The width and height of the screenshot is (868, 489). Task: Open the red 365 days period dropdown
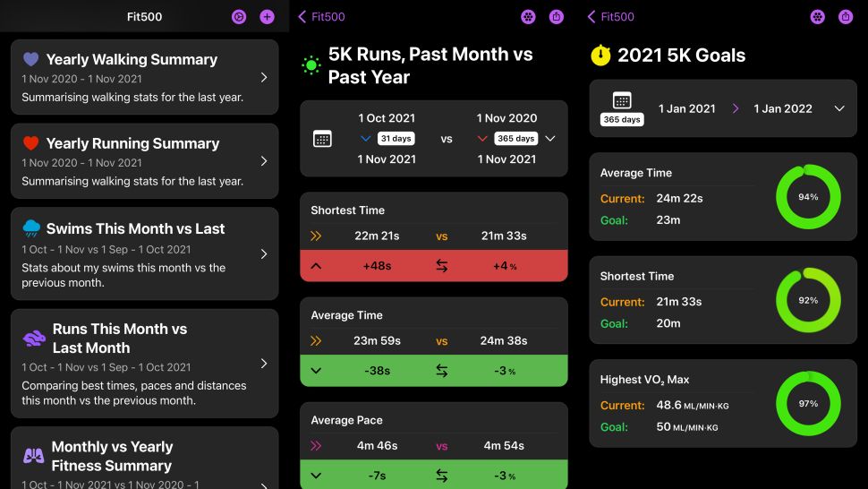[x=507, y=139]
